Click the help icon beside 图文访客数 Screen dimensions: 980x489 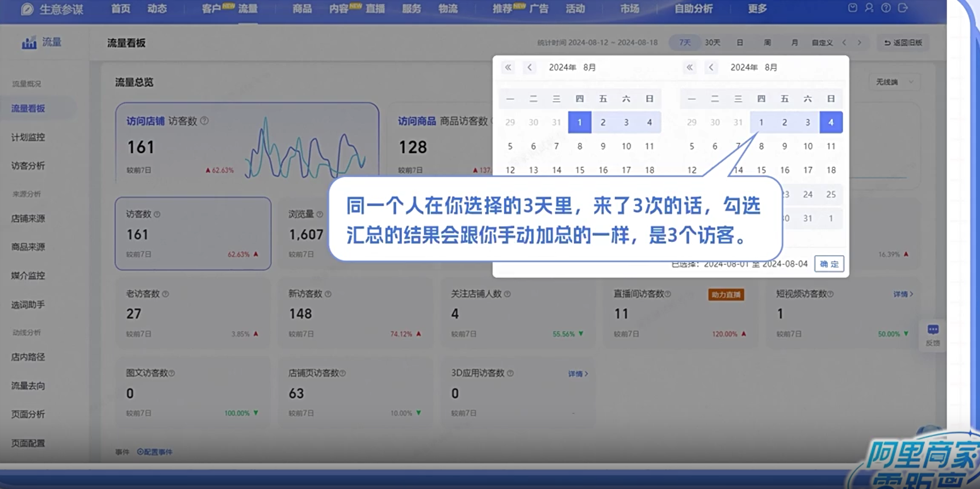click(171, 374)
